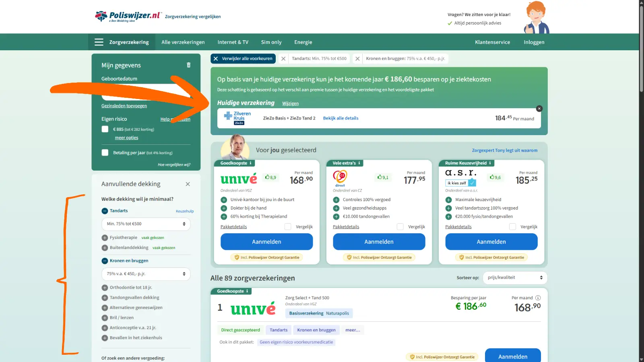Open the Sorteer op prijs/kwaliteit dropdown

click(x=514, y=278)
